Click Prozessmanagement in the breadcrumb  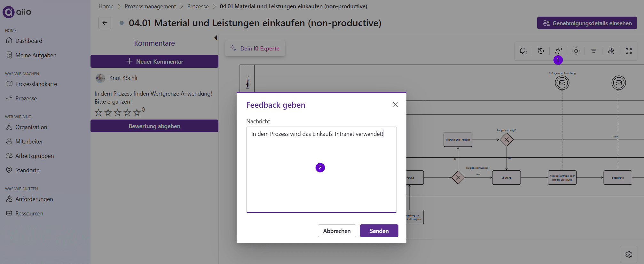[150, 6]
